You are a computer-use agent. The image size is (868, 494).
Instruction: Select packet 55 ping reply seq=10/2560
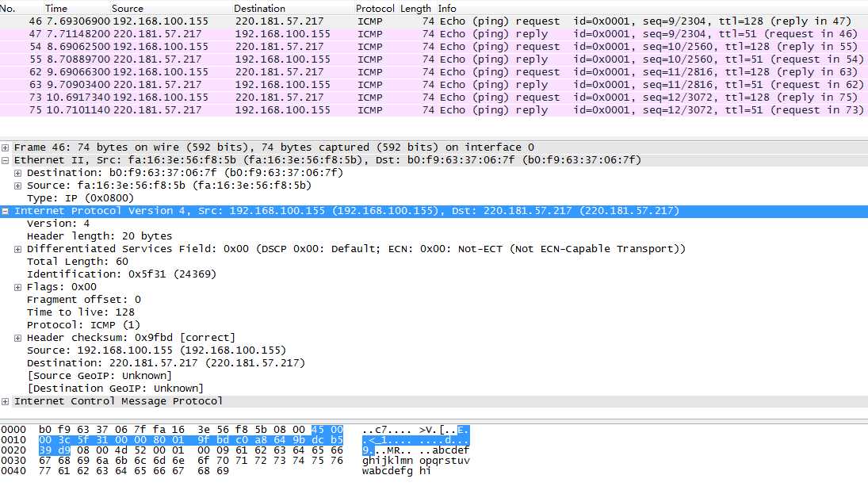[434, 59]
